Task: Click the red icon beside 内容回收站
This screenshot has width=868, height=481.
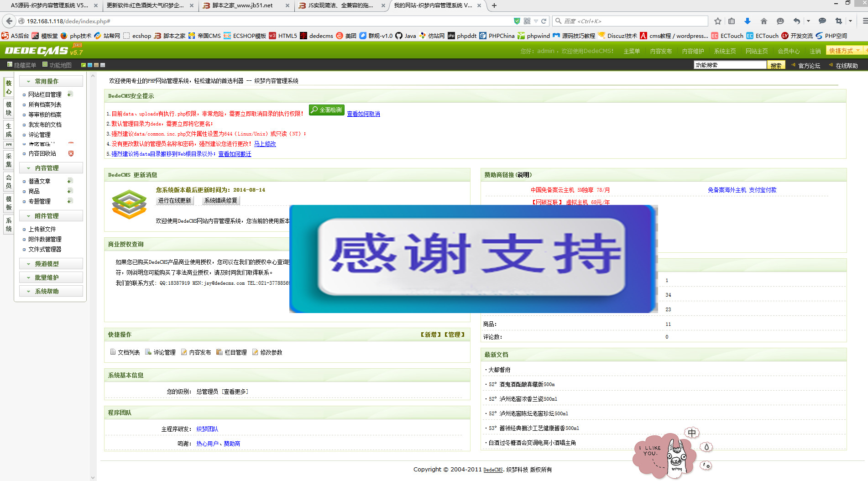Action: [x=71, y=153]
